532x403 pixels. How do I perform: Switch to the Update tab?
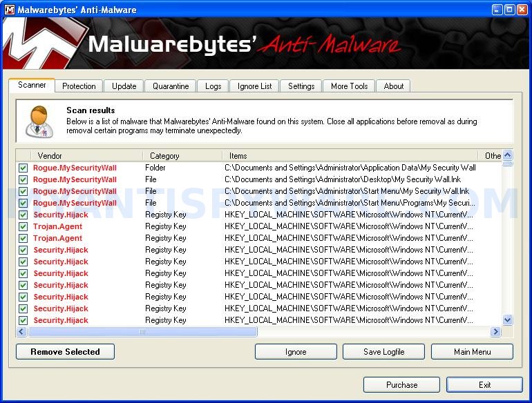pos(124,86)
